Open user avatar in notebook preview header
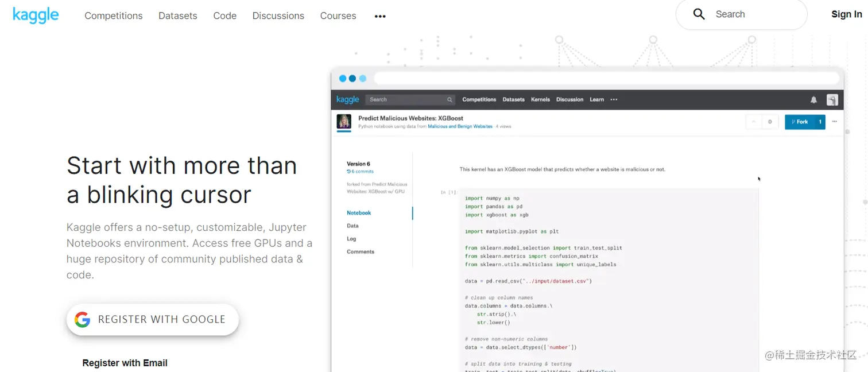868x372 pixels. (x=832, y=100)
